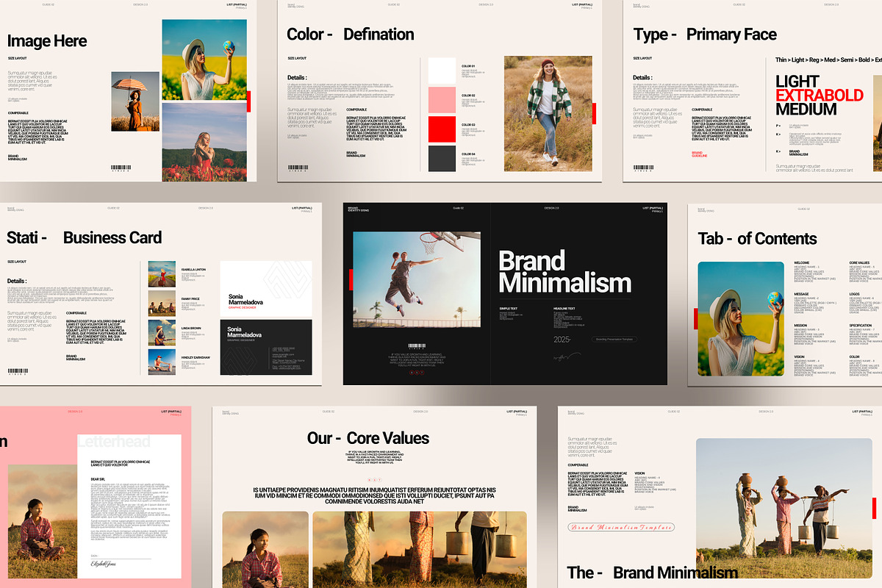
Task: Open the seated girl photo on the Core Values slide
Action: pyautogui.click(x=265, y=550)
